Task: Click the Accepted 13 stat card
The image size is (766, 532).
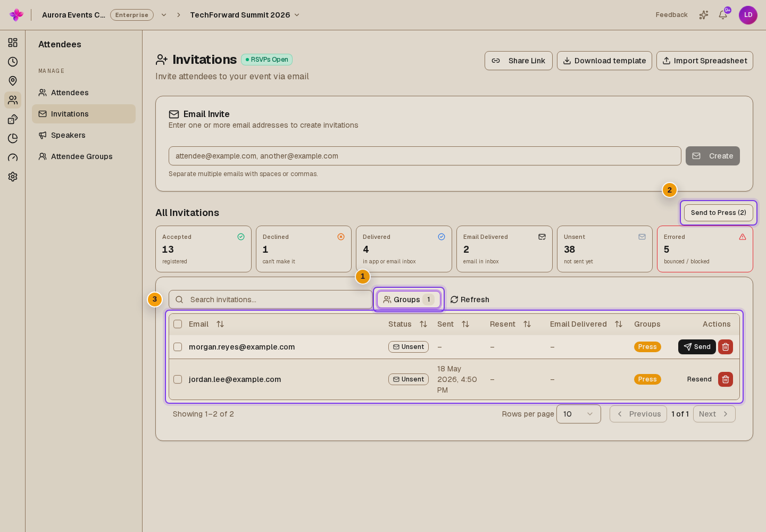Action: 203,249
